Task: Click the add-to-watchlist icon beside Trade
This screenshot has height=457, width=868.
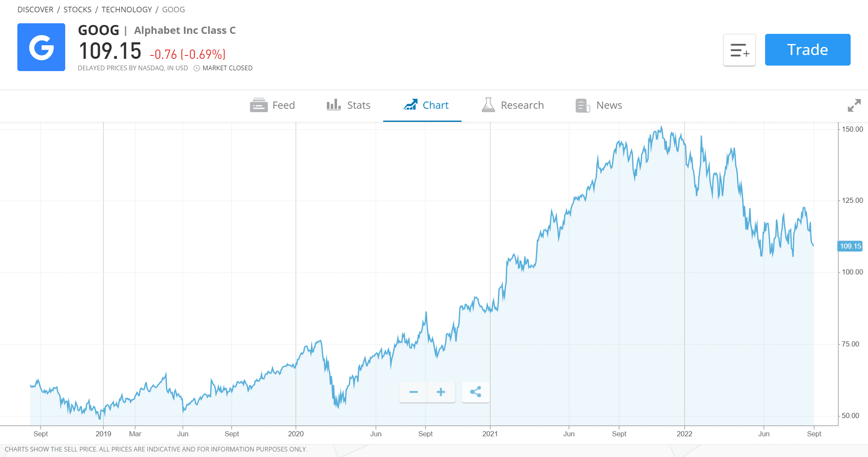Action: point(739,50)
